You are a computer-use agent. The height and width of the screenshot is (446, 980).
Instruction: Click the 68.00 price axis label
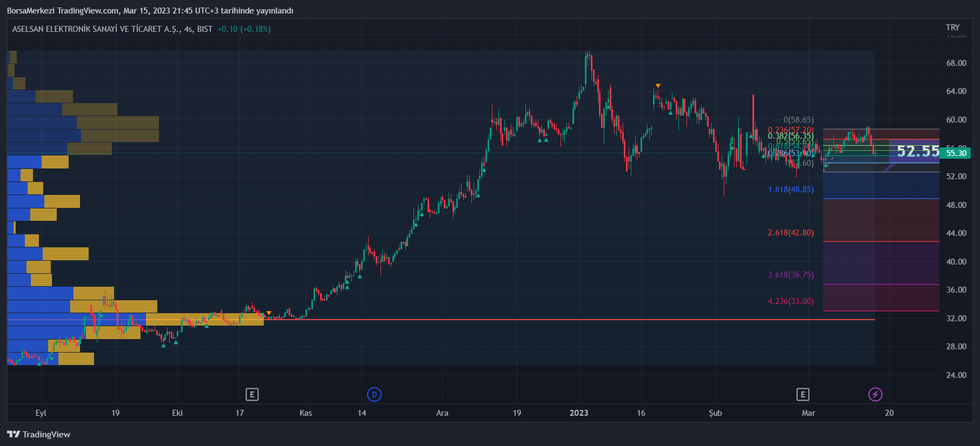[956, 63]
